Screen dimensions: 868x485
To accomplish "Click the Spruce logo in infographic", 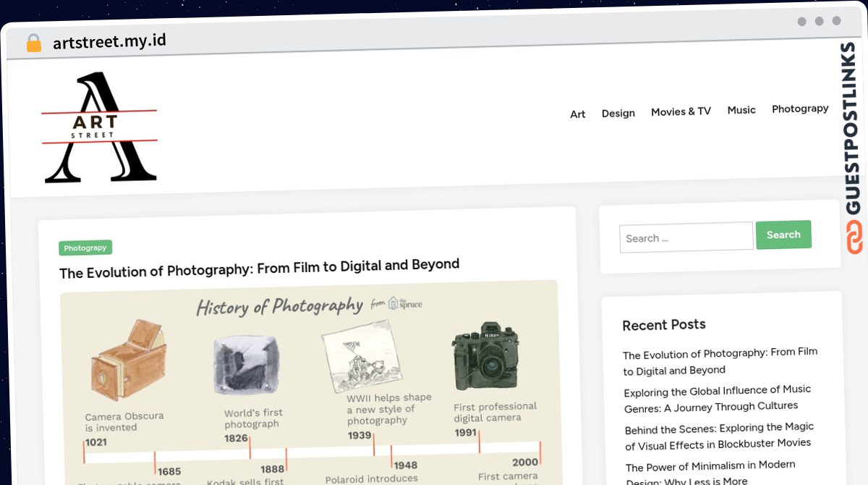I will 404,303.
